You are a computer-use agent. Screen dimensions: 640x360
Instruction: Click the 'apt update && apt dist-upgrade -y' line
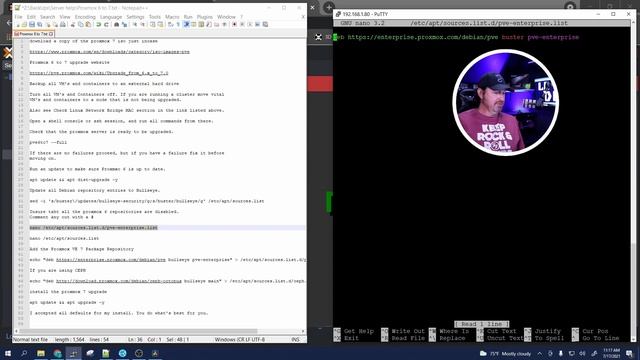point(73,180)
